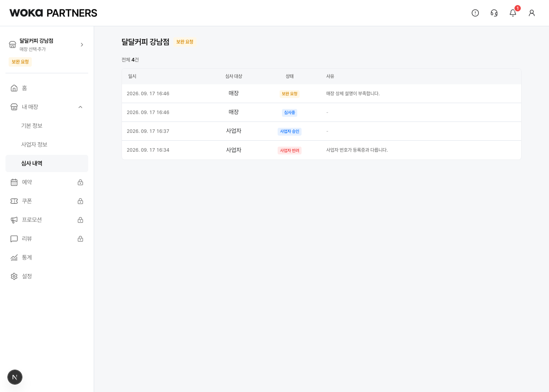The image size is (549, 392).
Task: Open customer support headset icon
Action: click(494, 13)
